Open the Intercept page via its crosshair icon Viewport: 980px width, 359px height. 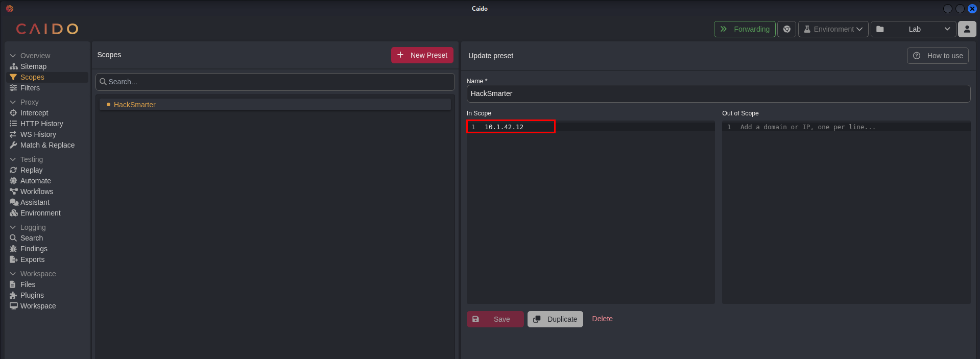click(x=13, y=113)
